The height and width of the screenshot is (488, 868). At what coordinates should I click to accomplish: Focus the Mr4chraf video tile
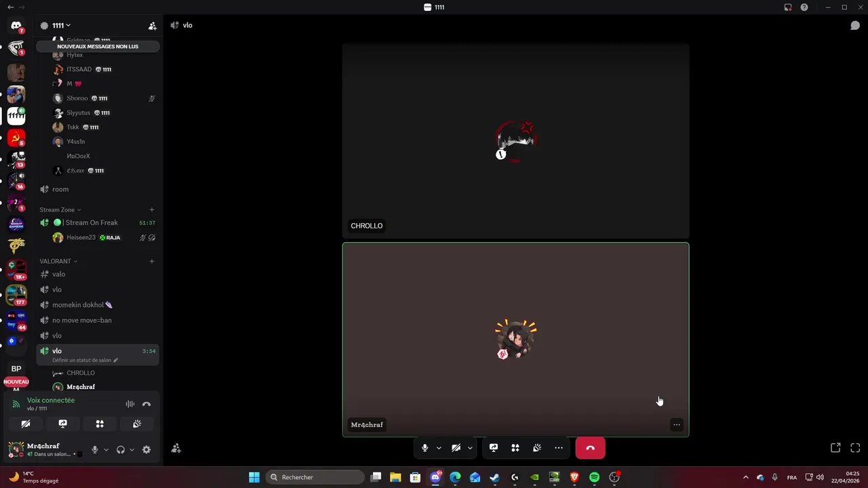515,340
